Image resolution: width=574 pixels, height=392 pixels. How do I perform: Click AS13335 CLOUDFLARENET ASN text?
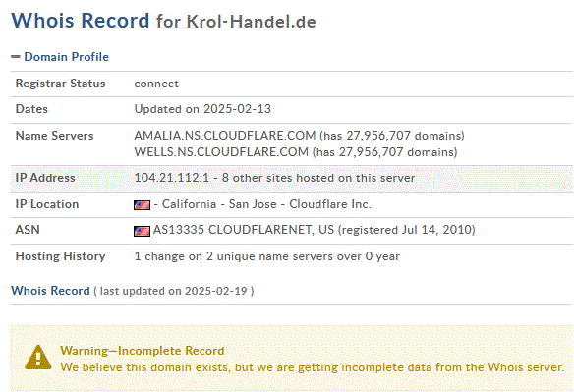(x=244, y=230)
